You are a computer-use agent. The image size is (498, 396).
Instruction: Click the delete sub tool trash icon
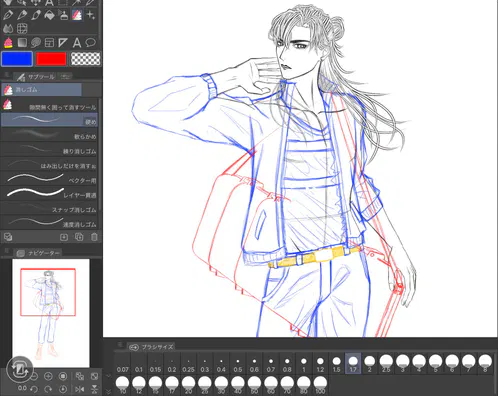[x=94, y=237]
